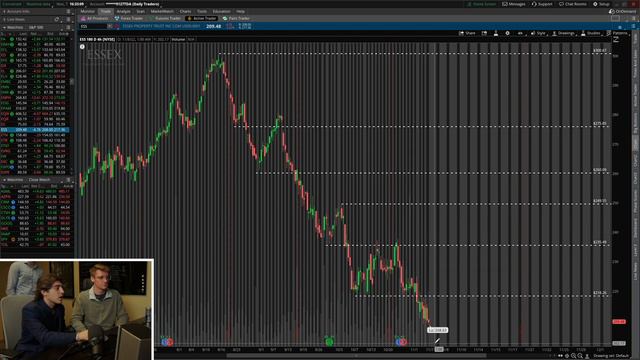This screenshot has width=640, height=360.
Task: Open the Monitor tab
Action: pos(87,11)
